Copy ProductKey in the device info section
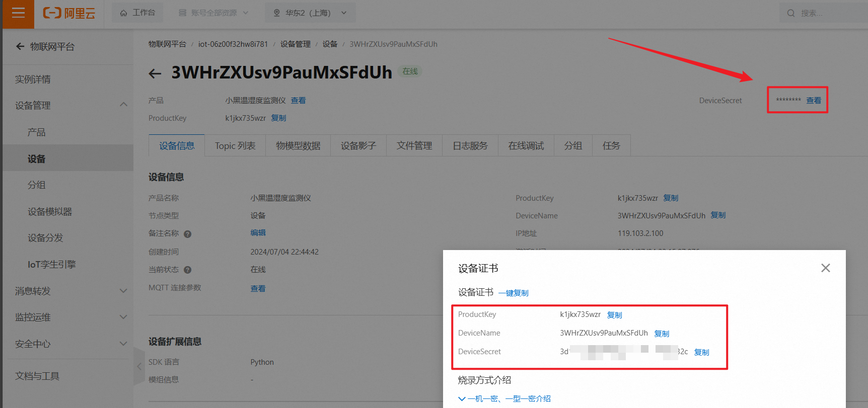This screenshot has width=868, height=408. [671, 198]
